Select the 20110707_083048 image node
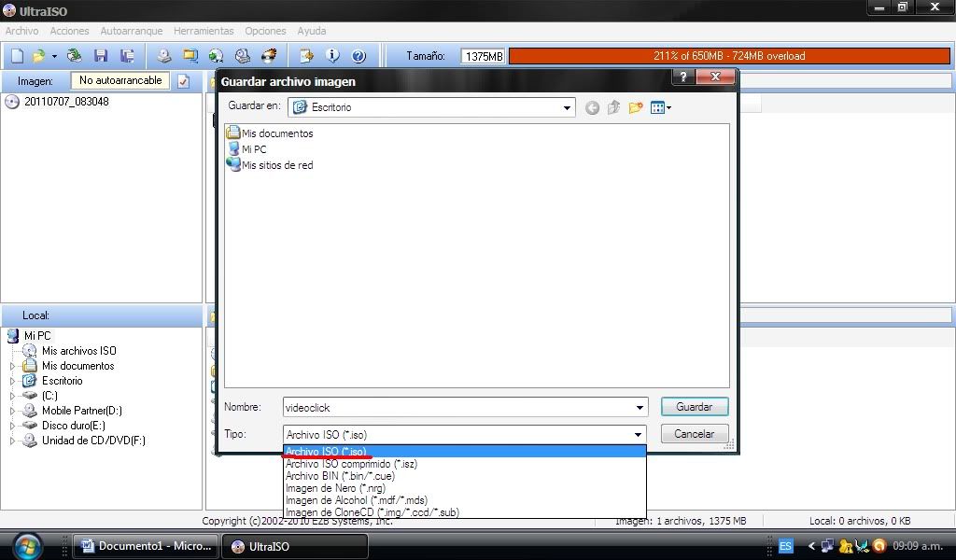The image size is (956, 560). tap(66, 102)
